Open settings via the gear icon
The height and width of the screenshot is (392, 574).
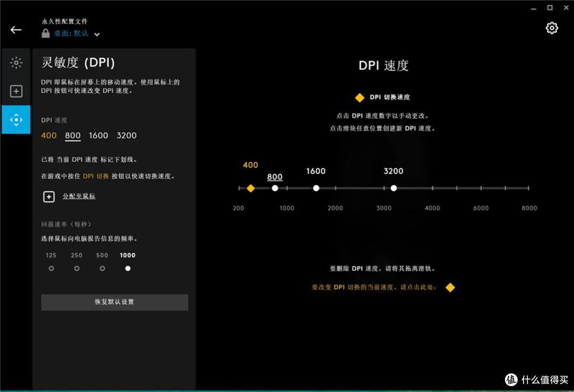(552, 28)
